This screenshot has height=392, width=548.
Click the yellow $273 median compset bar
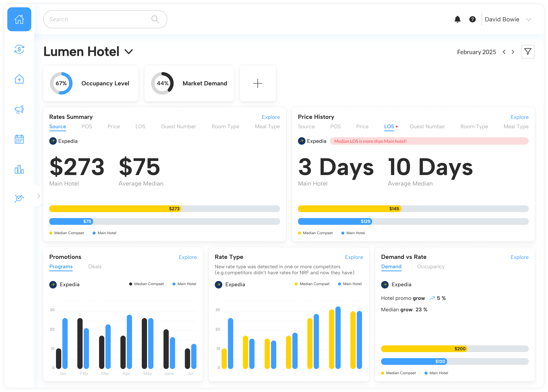click(115, 209)
